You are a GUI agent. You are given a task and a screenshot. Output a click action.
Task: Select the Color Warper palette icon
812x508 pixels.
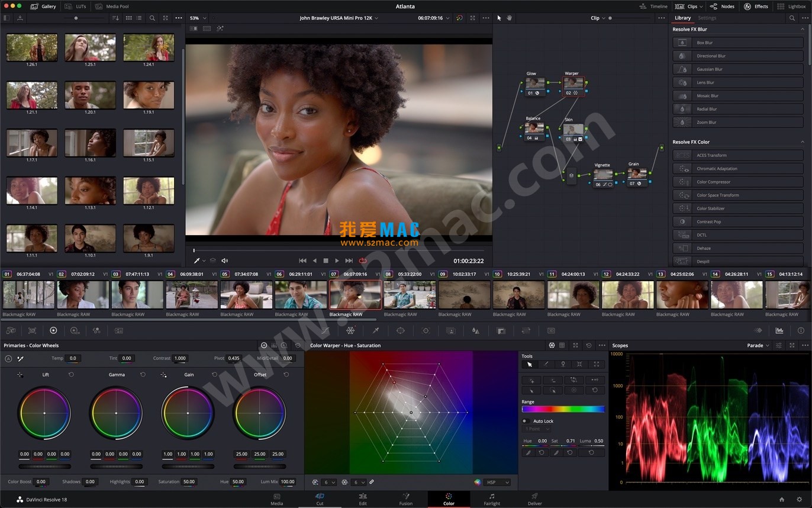point(350,330)
